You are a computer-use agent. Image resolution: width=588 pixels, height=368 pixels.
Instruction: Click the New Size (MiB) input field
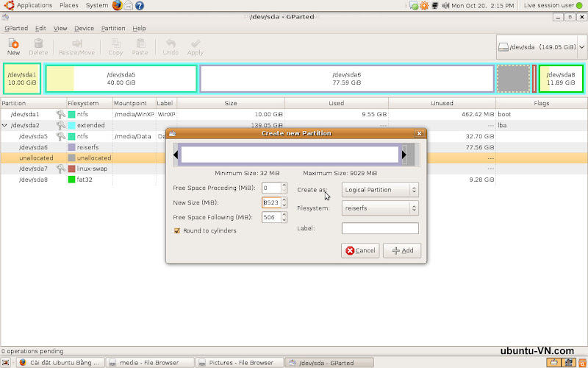pos(271,202)
